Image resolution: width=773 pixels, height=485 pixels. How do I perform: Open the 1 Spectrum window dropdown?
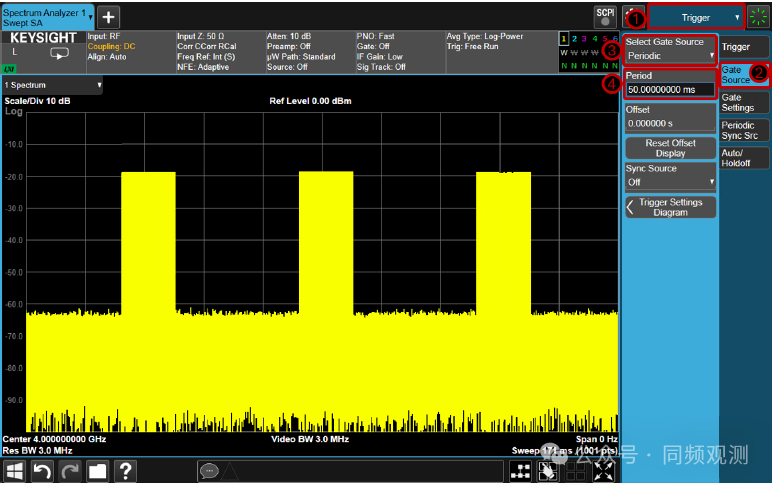click(x=53, y=86)
